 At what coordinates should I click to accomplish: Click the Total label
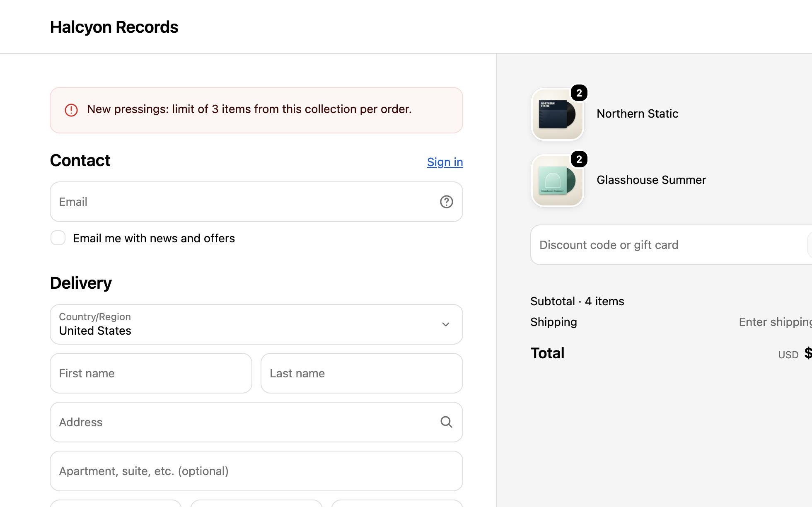[x=547, y=353]
